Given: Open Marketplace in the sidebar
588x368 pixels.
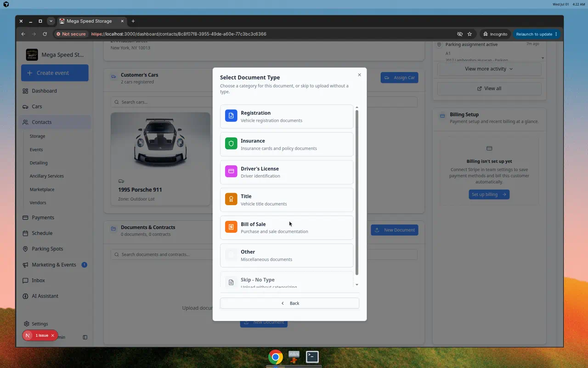Looking at the screenshot, I should [42, 190].
